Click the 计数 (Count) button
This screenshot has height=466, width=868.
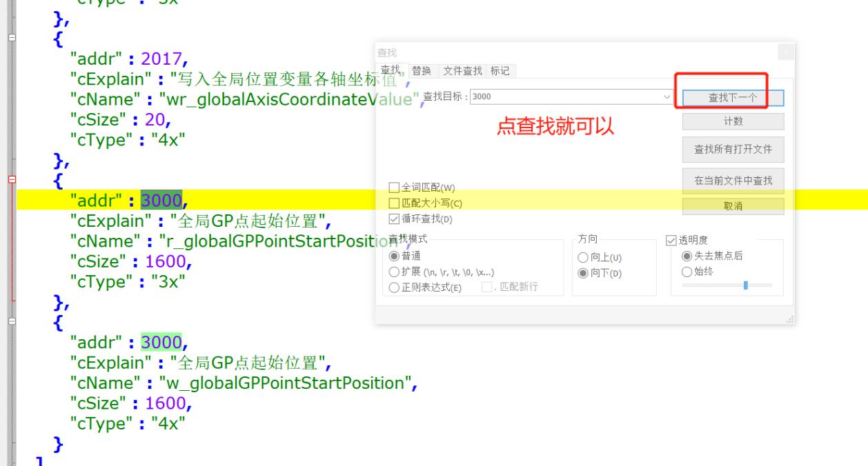[733, 121]
